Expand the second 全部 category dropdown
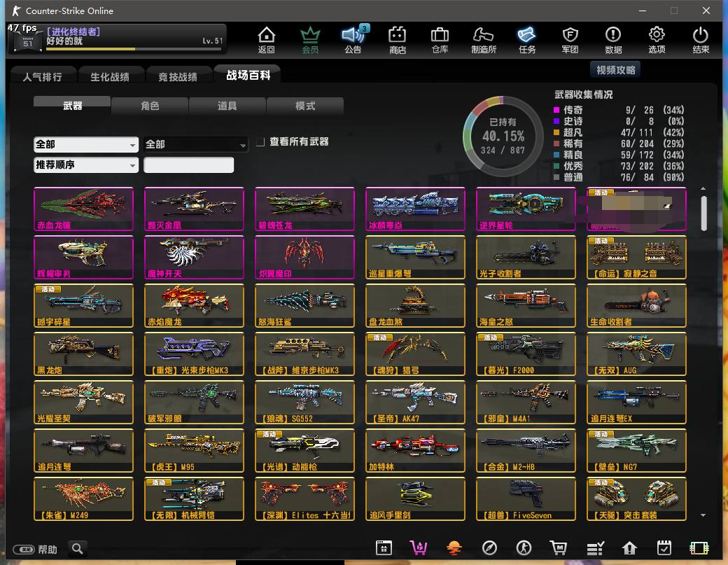Viewport: 728px width, 565px height. click(x=196, y=144)
